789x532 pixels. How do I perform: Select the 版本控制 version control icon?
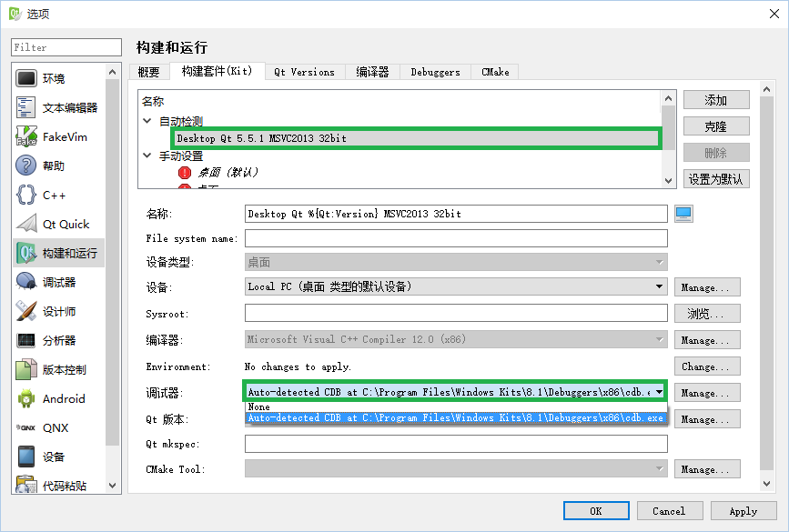[26, 369]
